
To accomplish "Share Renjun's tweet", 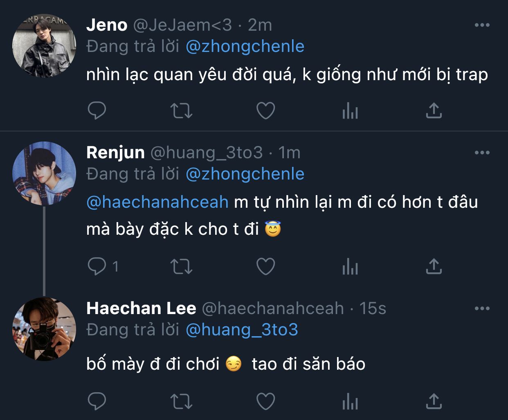I will click(x=434, y=267).
